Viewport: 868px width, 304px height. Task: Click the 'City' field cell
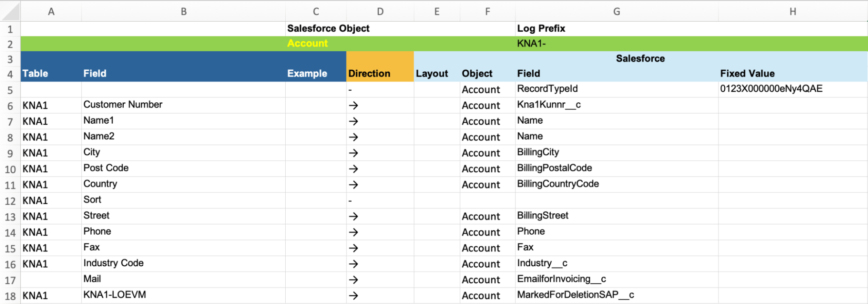pos(183,153)
